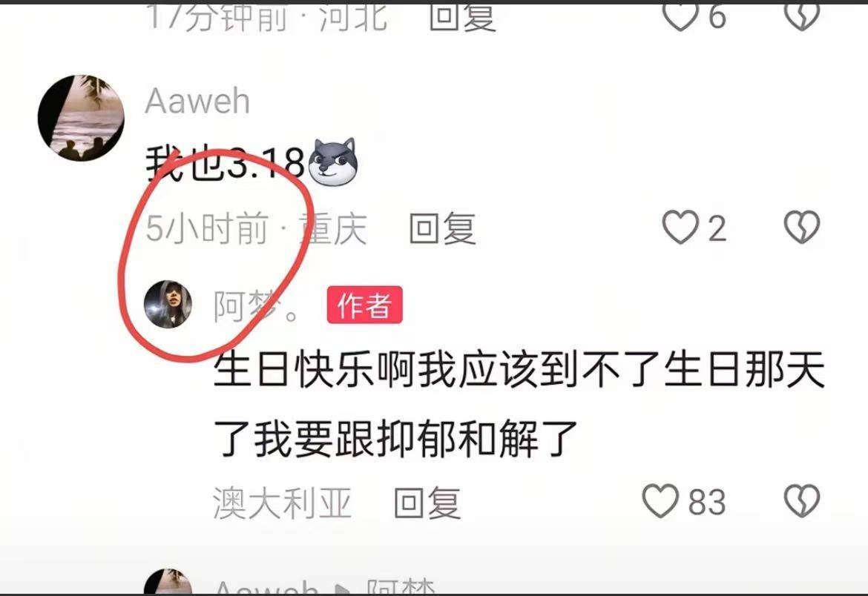The width and height of the screenshot is (868, 596).
Task: Dislike Aaweh's "我也3.18" comment via broken heart
Action: coord(801,228)
